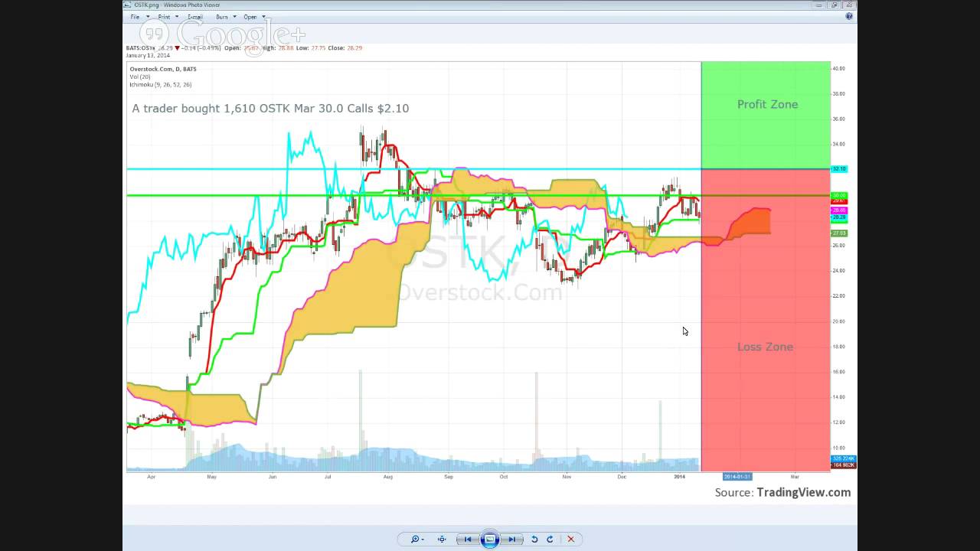Screen dimensions: 980x551
Task: Open the Print menu
Action: coord(164,16)
